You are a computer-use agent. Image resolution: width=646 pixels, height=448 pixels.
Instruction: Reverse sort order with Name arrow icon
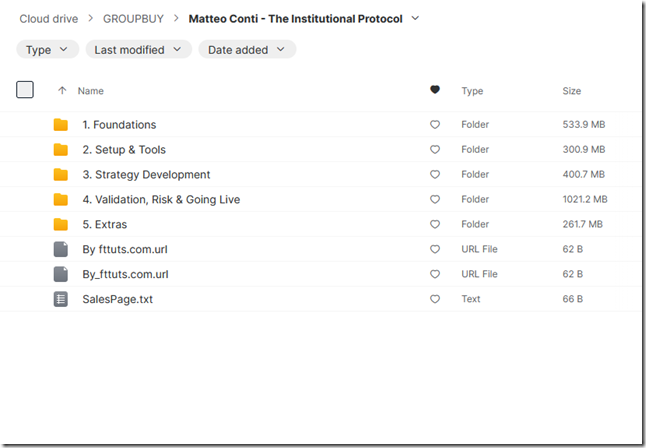coord(62,90)
